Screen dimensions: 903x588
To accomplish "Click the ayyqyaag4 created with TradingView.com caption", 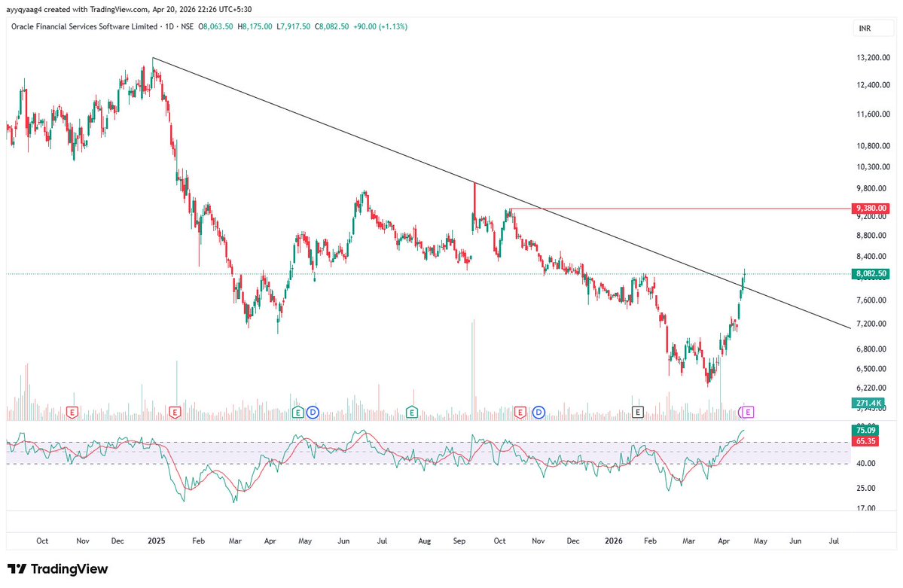I will 129,9.
